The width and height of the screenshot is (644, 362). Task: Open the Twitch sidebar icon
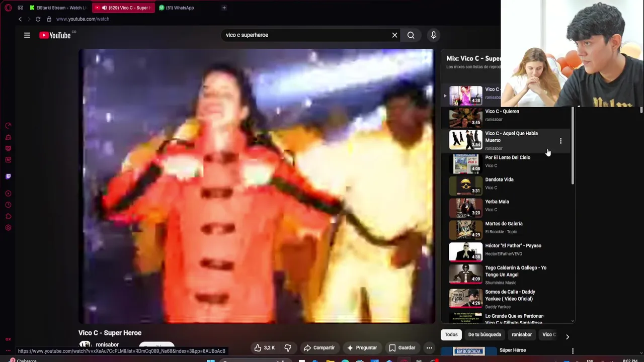click(8, 176)
